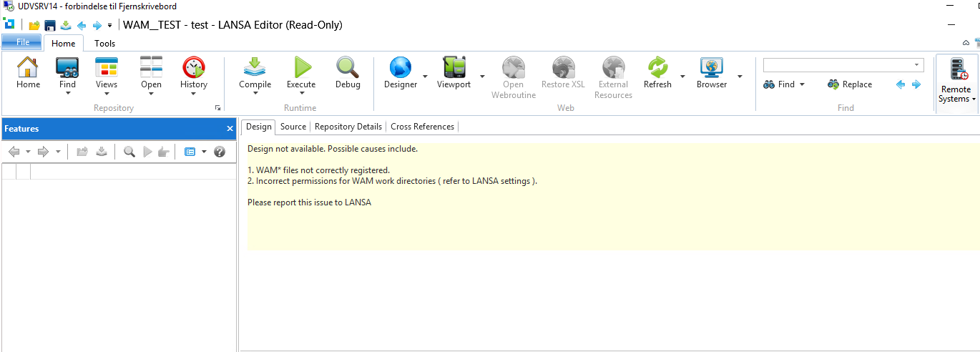Viewport: 980px width, 352px height.
Task: Click the Features panel pointing hand icon
Action: click(164, 152)
